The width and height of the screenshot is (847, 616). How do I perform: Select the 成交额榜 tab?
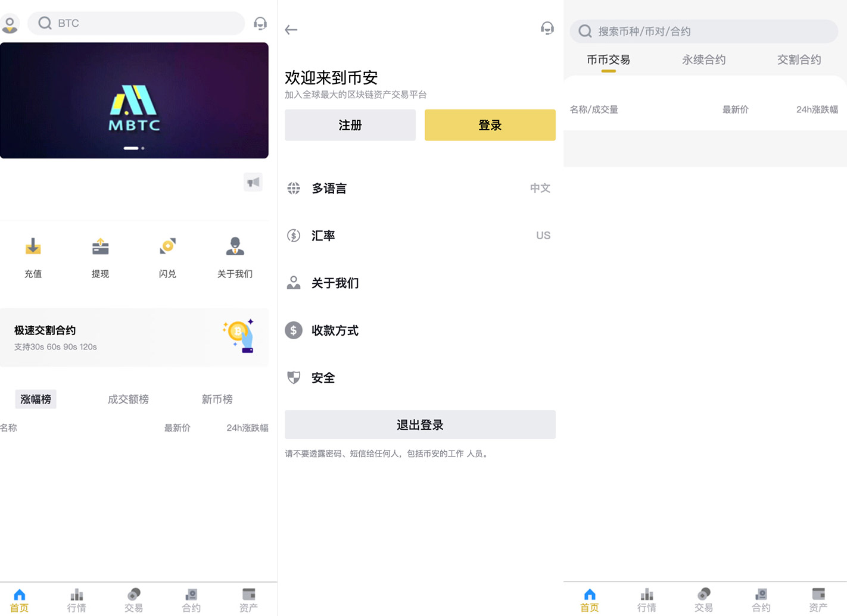[x=128, y=399]
